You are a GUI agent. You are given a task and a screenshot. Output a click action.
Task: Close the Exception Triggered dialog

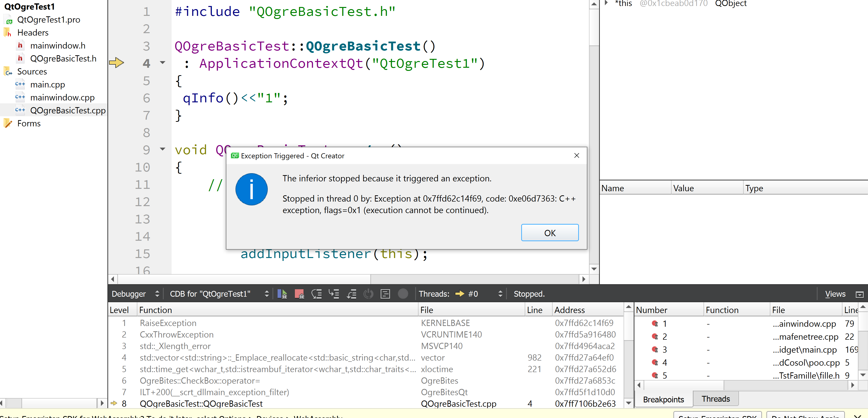click(x=577, y=155)
